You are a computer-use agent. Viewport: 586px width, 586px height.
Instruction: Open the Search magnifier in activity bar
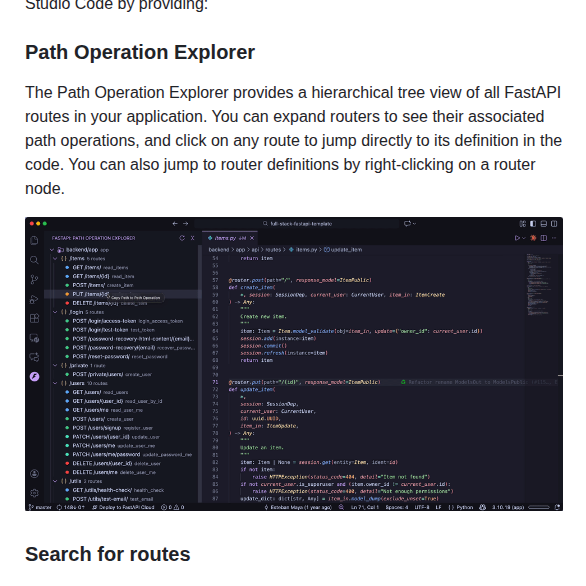34,260
